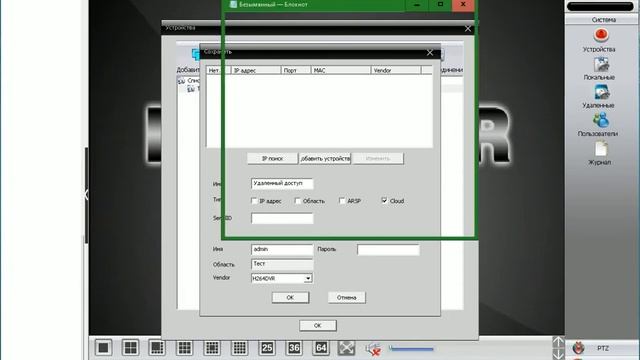640x360 pixels.
Task: Click the Порт column header
Action: [296, 70]
